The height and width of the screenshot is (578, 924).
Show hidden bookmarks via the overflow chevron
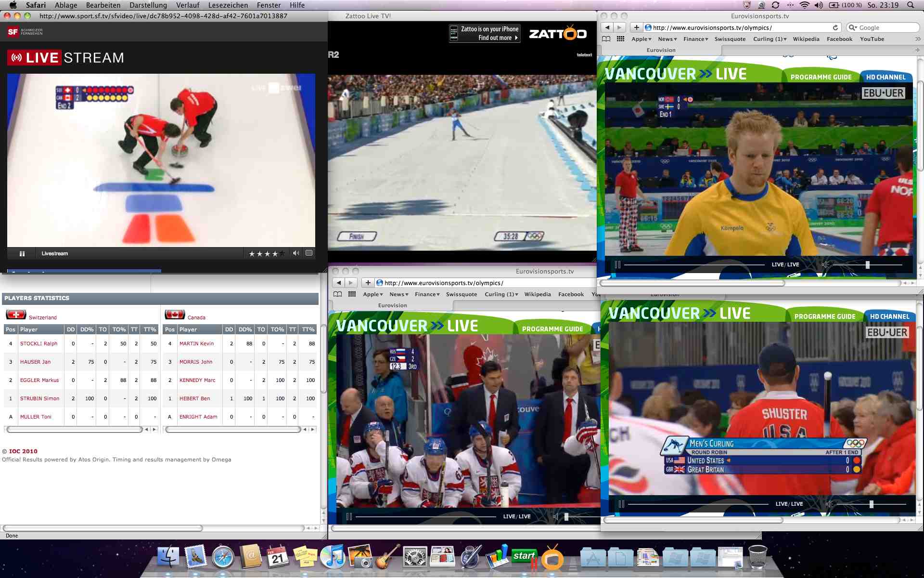coord(918,39)
